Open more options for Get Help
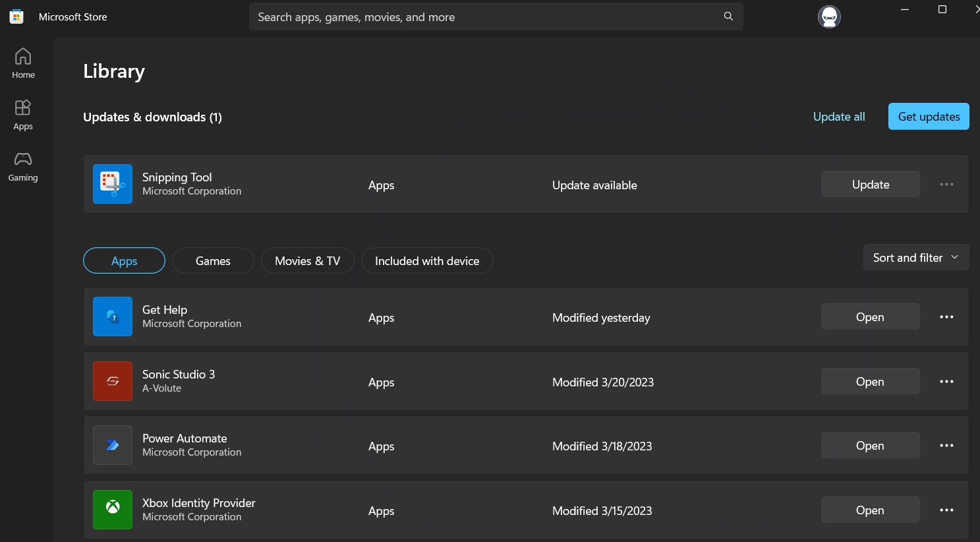The image size is (980, 542). click(x=946, y=317)
